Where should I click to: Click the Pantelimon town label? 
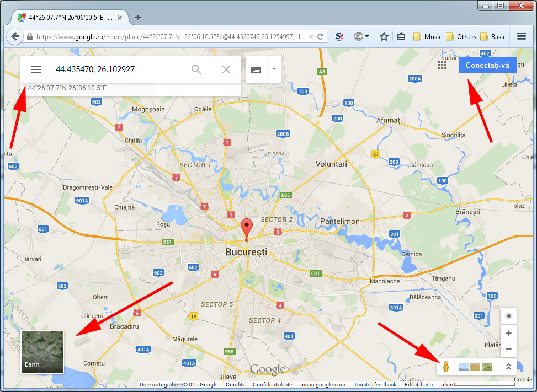click(x=340, y=221)
